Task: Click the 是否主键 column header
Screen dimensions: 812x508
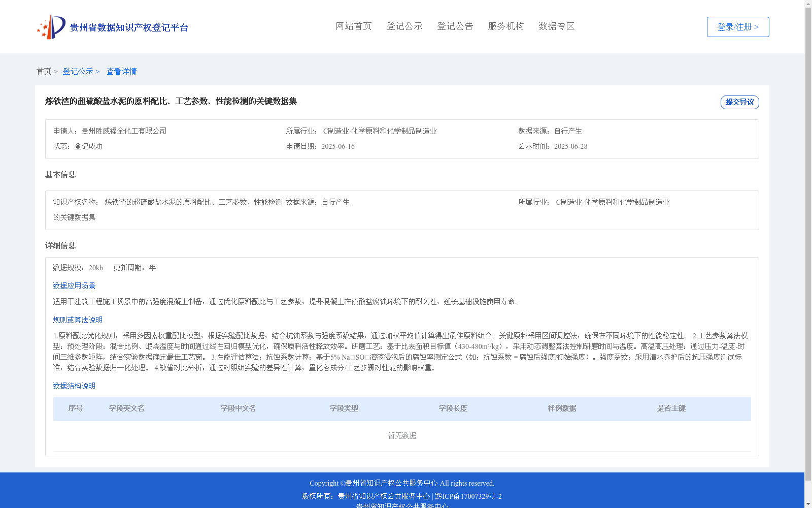Action: coord(671,408)
